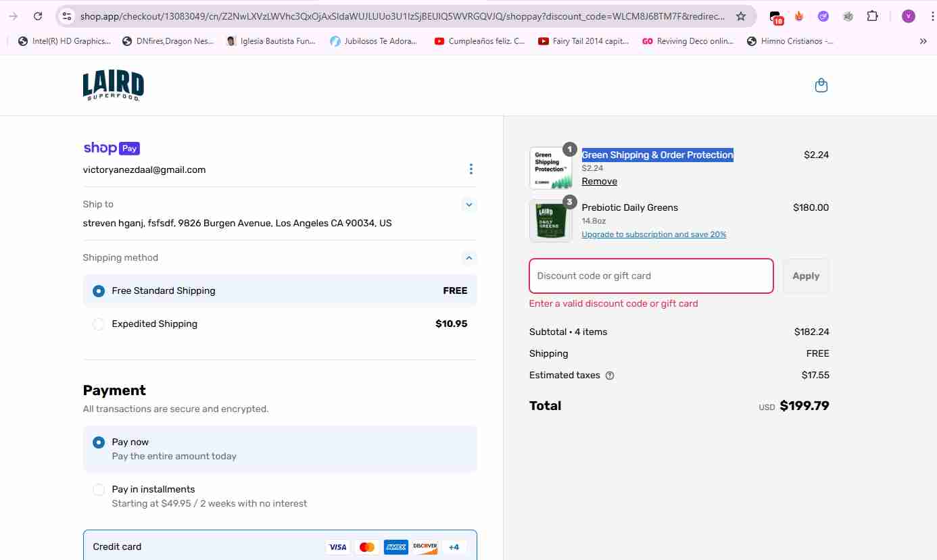Click the Subtotal $182.24 value
Screen dimensions: 937x560
pos(811,332)
